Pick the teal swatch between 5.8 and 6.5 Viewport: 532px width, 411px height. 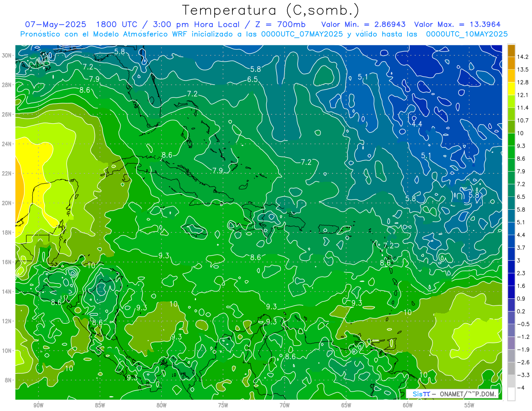(511, 203)
